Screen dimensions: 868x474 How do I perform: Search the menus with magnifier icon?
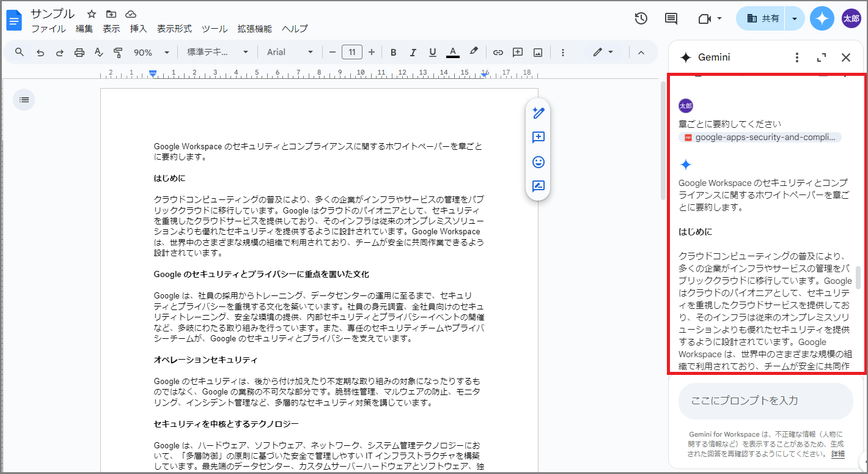(x=20, y=52)
